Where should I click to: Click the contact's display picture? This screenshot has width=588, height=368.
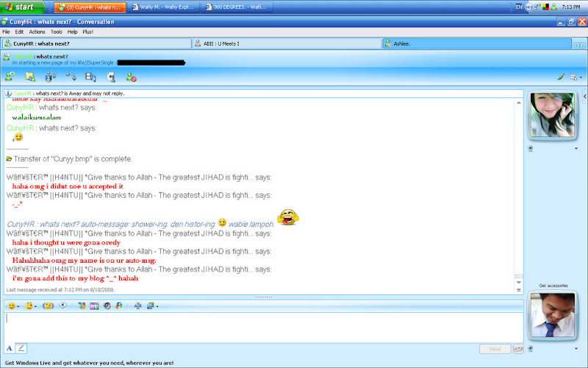pos(552,116)
